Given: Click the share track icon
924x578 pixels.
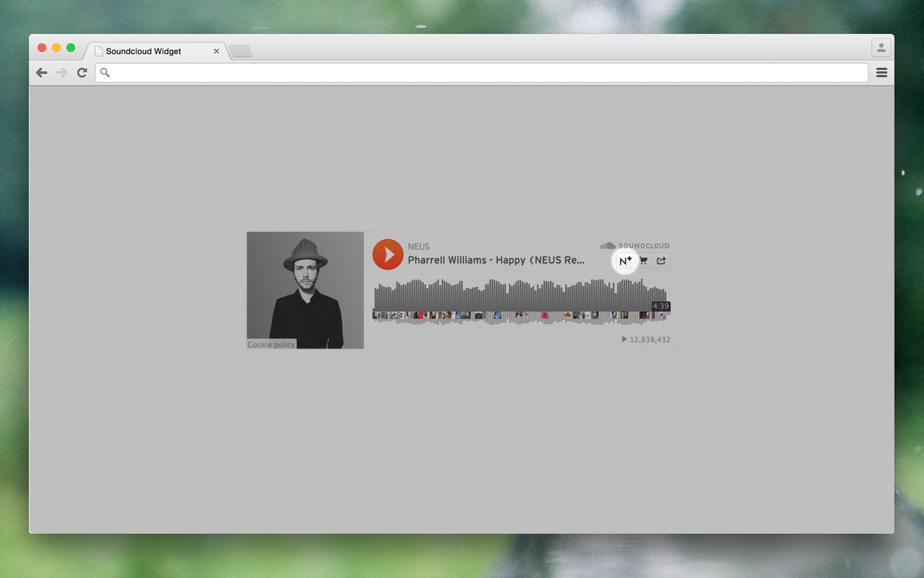Looking at the screenshot, I should tap(661, 261).
